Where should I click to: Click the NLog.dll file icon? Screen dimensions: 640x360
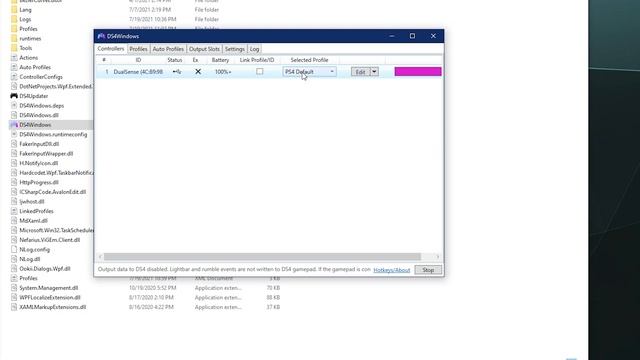point(14,259)
